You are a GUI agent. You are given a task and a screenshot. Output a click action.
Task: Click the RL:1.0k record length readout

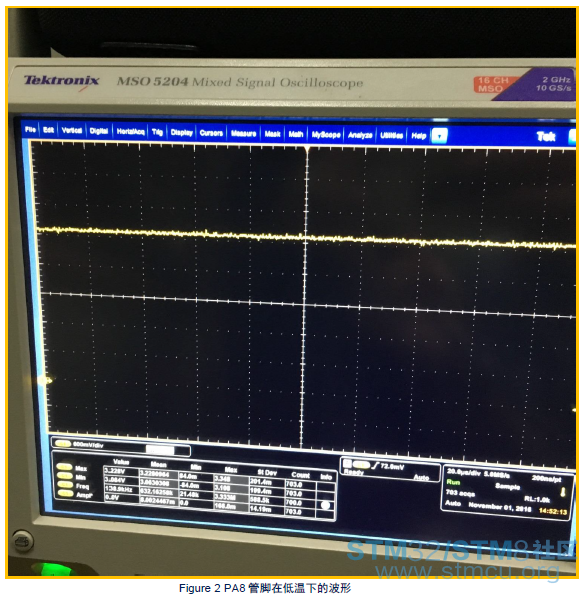point(537,499)
